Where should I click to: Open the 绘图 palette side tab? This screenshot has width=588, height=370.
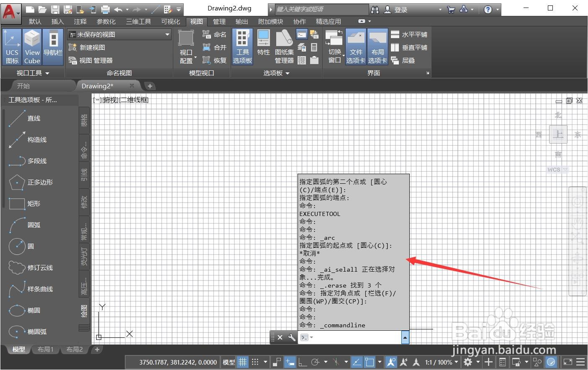[x=84, y=311]
